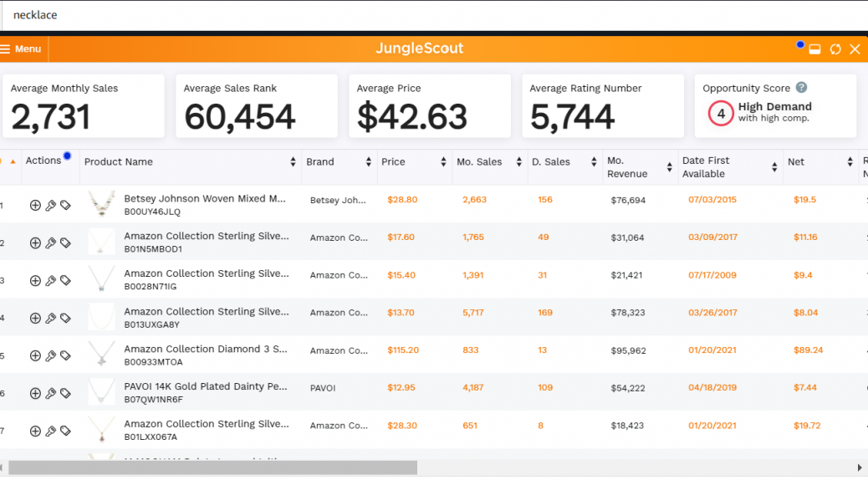Screen dimensions: 868x480
Task: Open Amazon Collection Diamond 3 S... product
Action: [x=206, y=349]
